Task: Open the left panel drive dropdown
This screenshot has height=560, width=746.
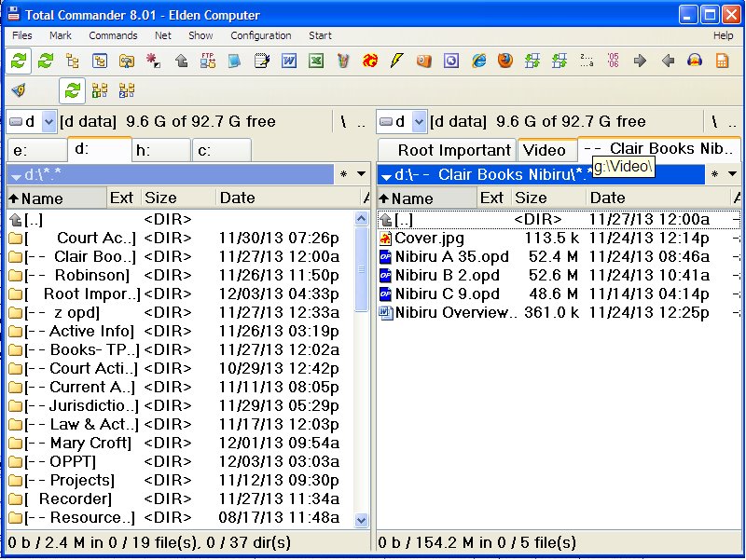Action: point(48,122)
